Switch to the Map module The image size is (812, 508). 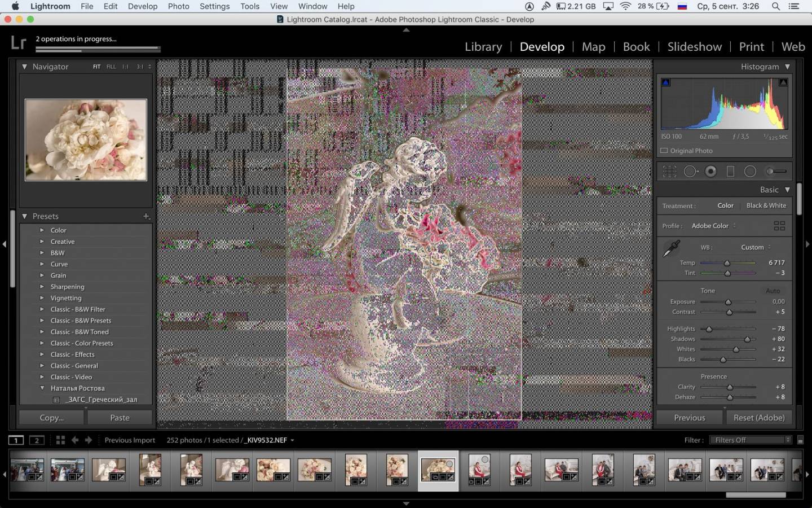click(x=593, y=47)
